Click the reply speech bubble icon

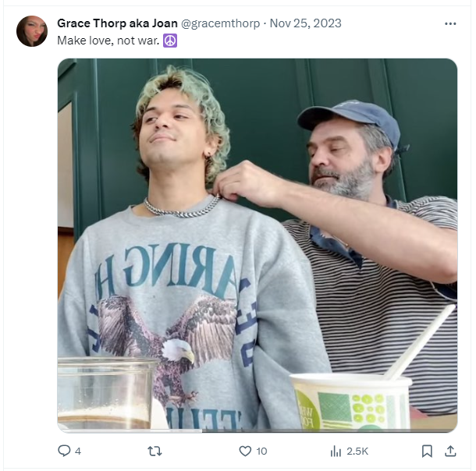[x=64, y=451]
